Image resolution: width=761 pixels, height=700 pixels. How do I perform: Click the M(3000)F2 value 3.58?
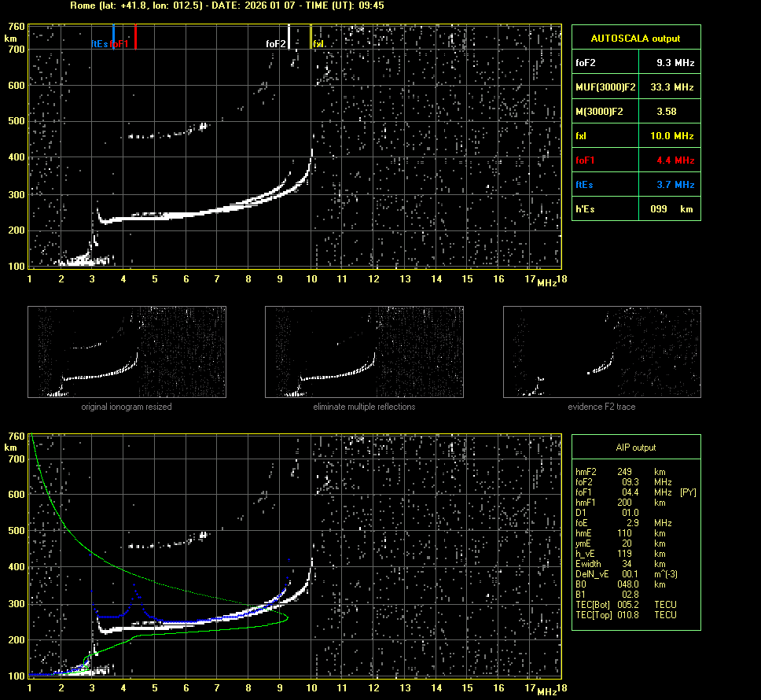point(667,112)
